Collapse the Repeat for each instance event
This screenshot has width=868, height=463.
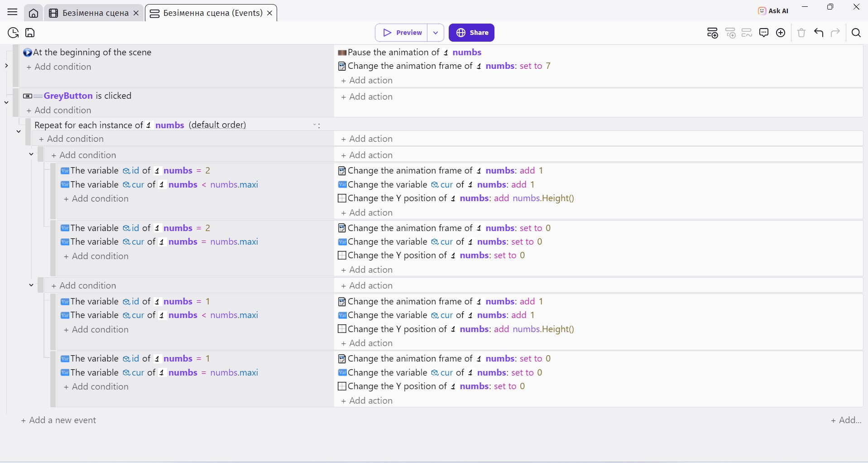coord(19,131)
